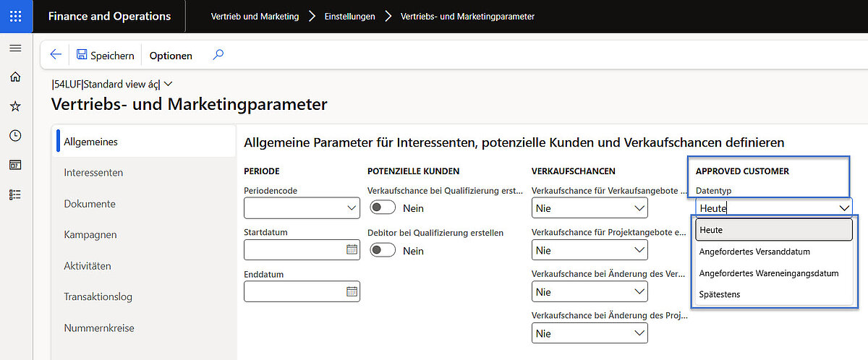The width and height of the screenshot is (868, 360).
Task: Click the back arrow button
Action: [x=56, y=55]
